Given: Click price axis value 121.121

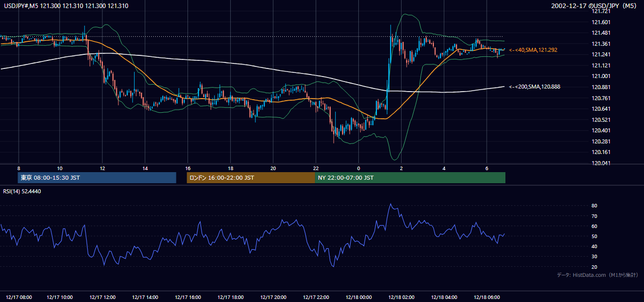Looking at the screenshot, I should tap(601, 65).
